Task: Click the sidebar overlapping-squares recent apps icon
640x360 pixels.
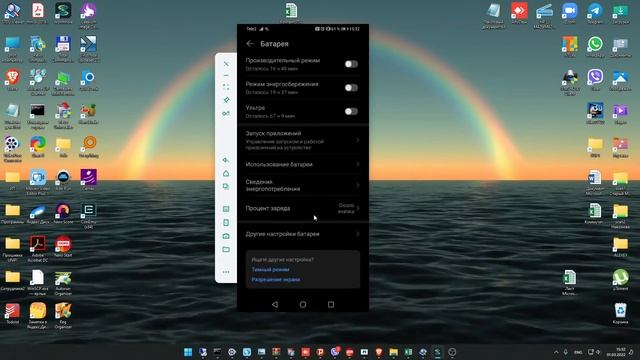Action: pyautogui.click(x=226, y=187)
